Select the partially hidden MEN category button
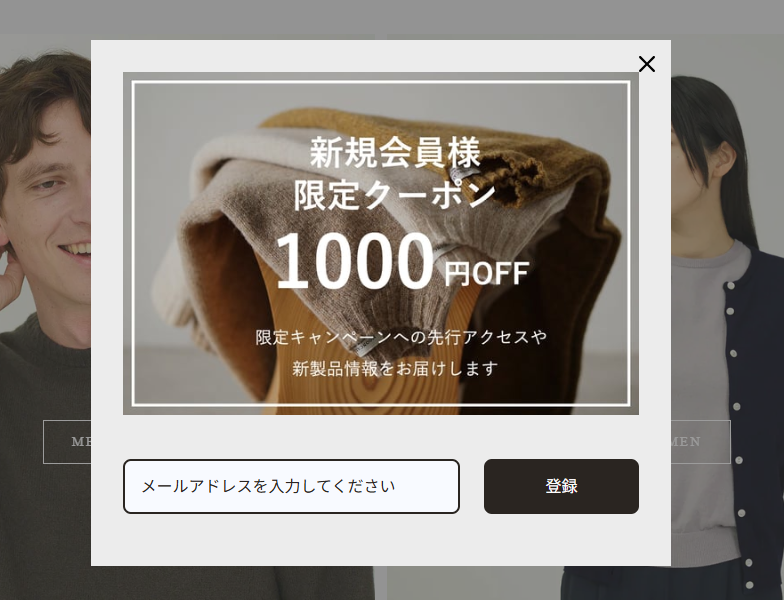The width and height of the screenshot is (784, 600). (x=67, y=442)
